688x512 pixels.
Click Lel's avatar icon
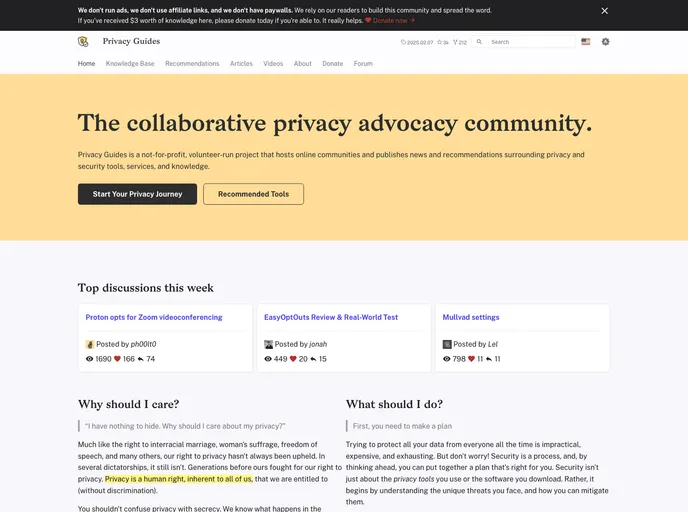pos(447,344)
